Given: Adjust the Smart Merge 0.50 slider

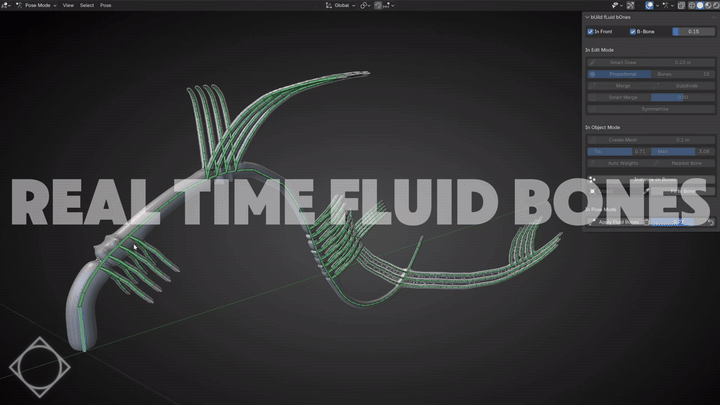Looking at the screenshot, I should (683, 97).
